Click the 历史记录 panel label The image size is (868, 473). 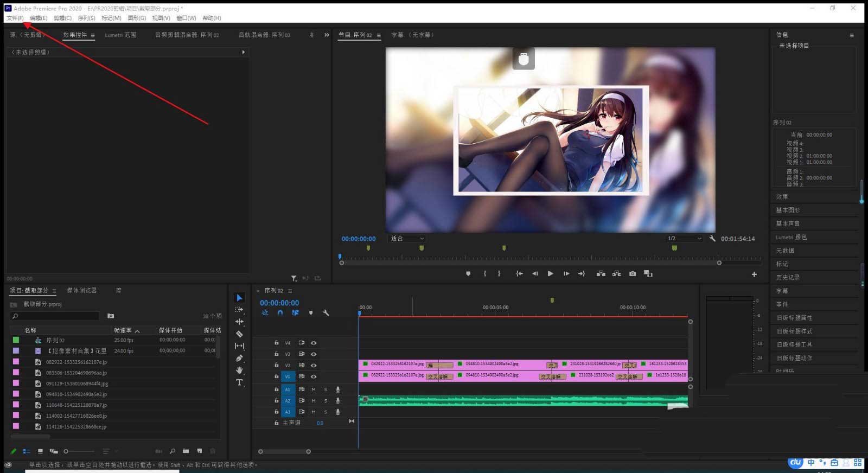pyautogui.click(x=788, y=277)
